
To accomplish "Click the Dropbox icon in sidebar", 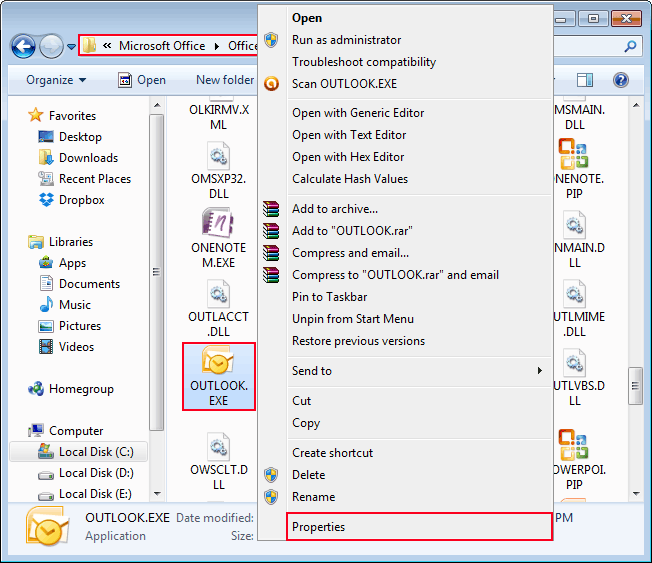I will pyautogui.click(x=46, y=200).
